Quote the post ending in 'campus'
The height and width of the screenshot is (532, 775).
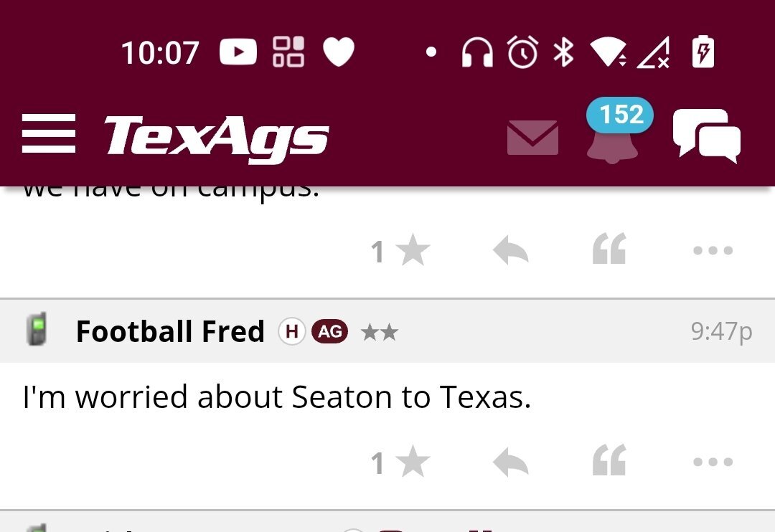[609, 250]
